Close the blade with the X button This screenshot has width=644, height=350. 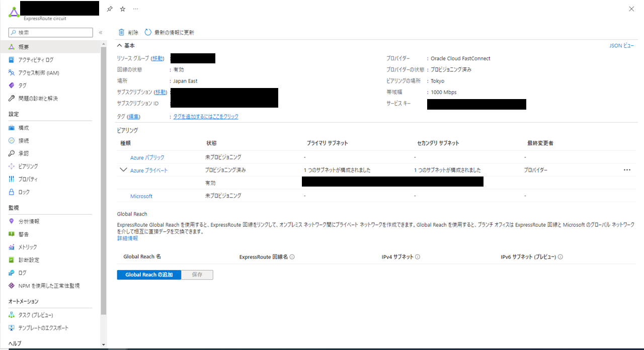(x=631, y=9)
